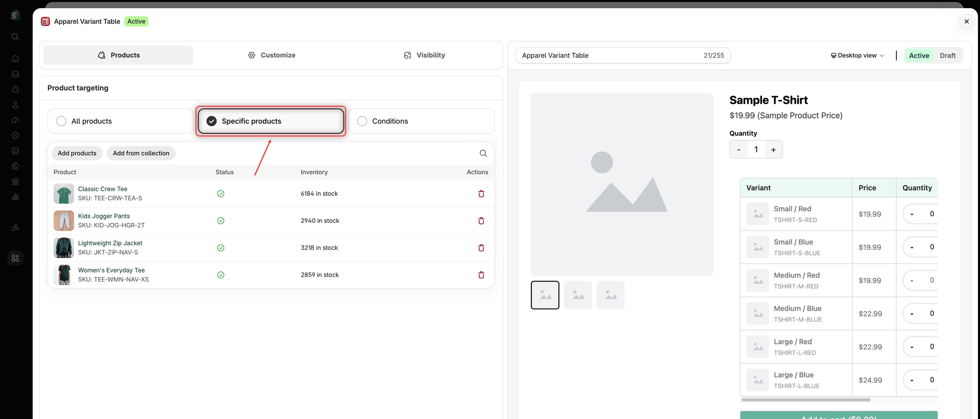Viewport: 980px width, 419px height.
Task: Open the Apps icon in sidebar
Action: (x=15, y=258)
